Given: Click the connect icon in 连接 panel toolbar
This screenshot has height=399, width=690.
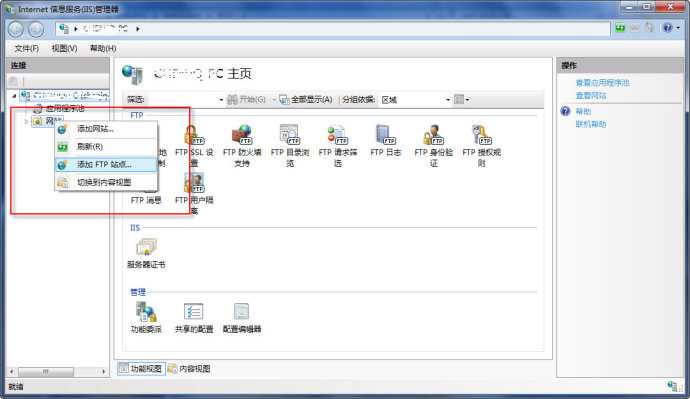Looking at the screenshot, I should pos(13,81).
